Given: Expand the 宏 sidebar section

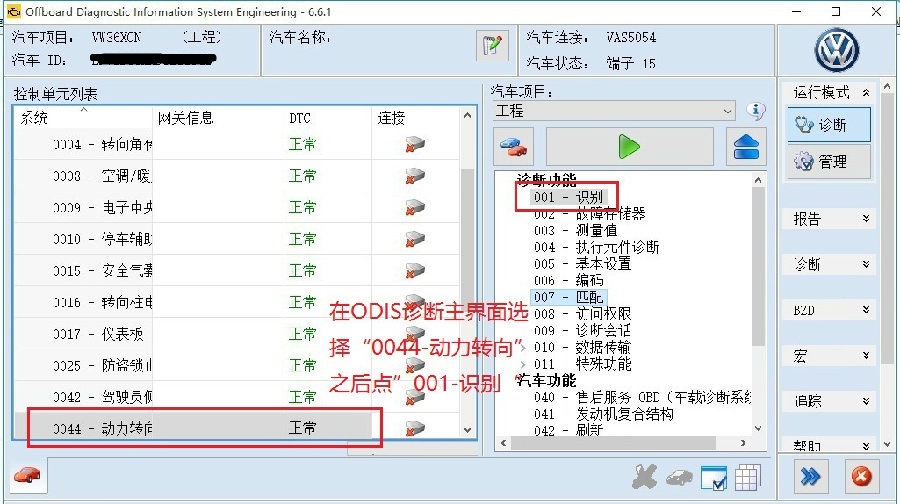Looking at the screenshot, I should pos(829,356).
